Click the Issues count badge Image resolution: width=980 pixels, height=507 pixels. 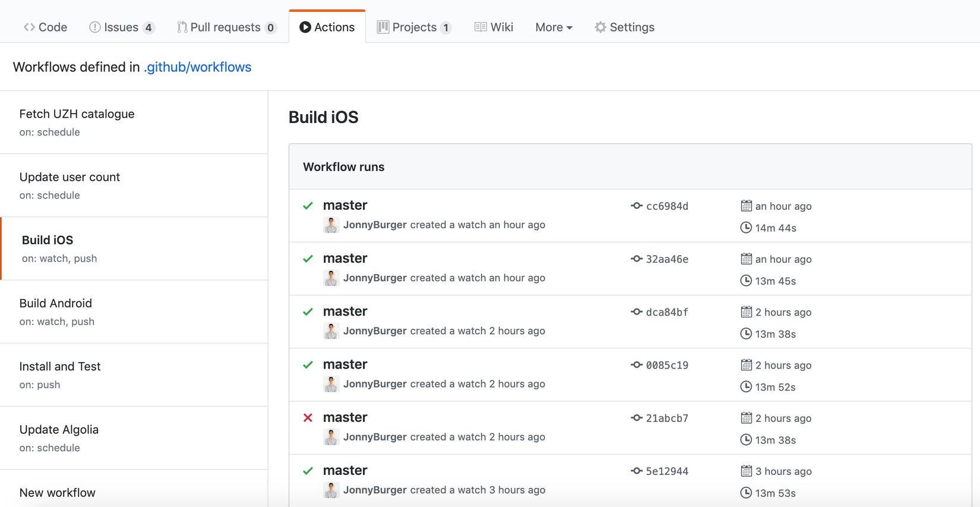point(148,27)
